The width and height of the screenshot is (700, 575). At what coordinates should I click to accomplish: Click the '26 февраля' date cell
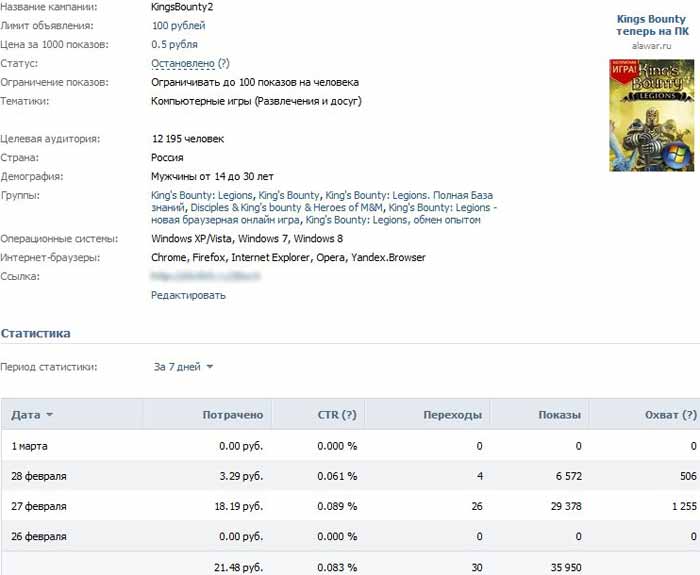(x=39, y=536)
